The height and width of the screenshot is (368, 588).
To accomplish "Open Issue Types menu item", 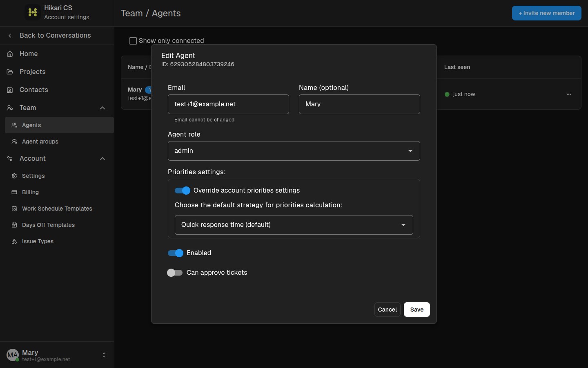I will point(59,241).
